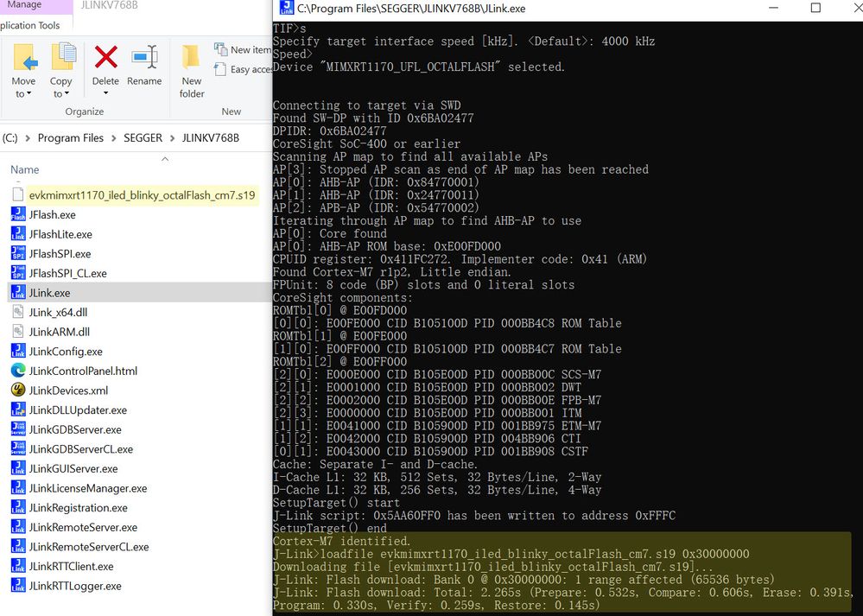Sort files by the Name column header
Viewport: 863px width, 616px height.
coord(25,169)
